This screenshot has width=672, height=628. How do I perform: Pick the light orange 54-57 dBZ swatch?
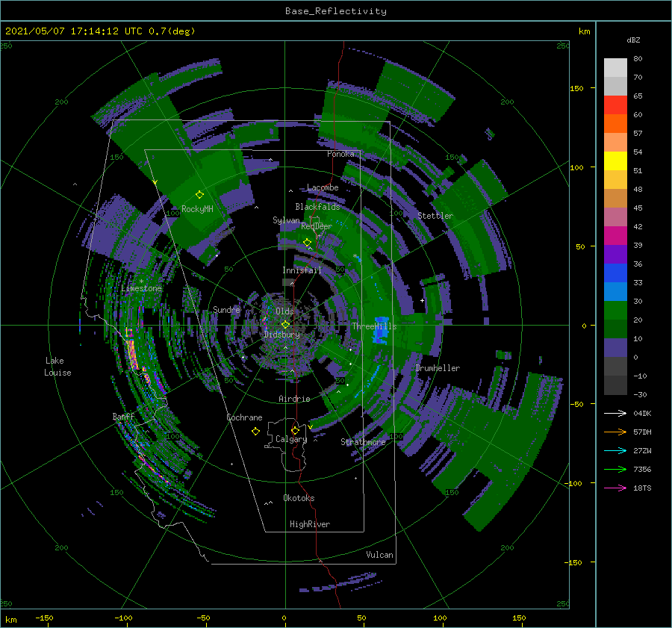pyautogui.click(x=615, y=143)
